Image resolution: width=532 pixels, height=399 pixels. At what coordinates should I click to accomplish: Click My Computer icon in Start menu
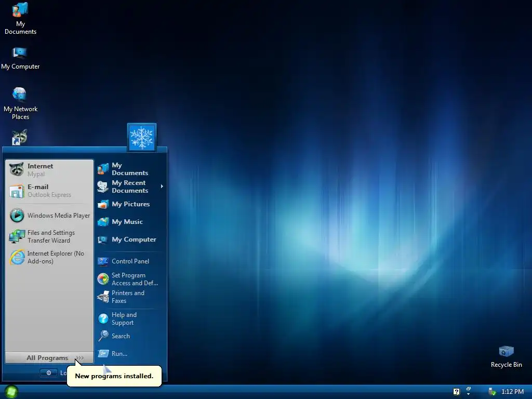point(103,240)
